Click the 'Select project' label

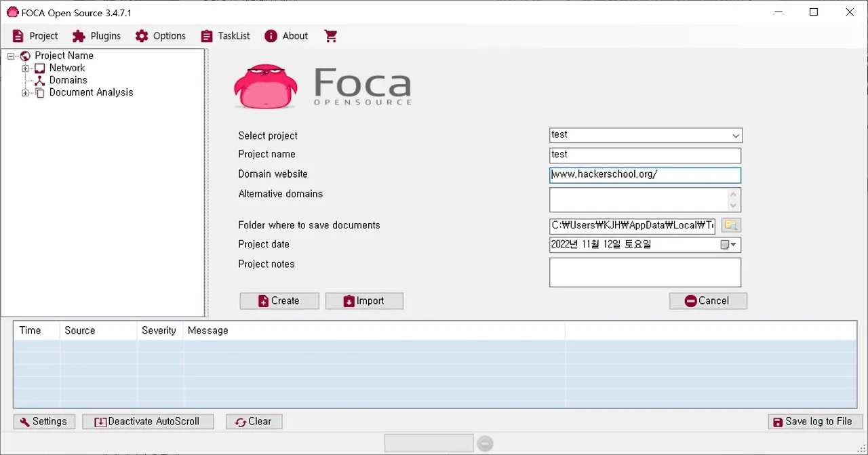pos(268,136)
